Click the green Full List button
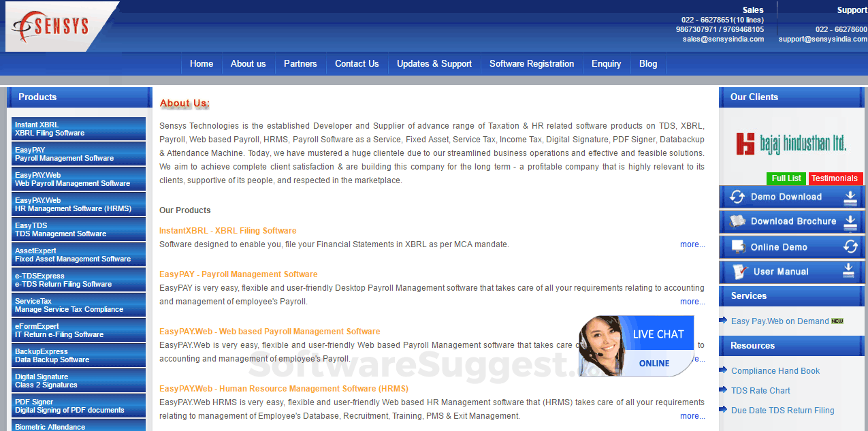 786,178
